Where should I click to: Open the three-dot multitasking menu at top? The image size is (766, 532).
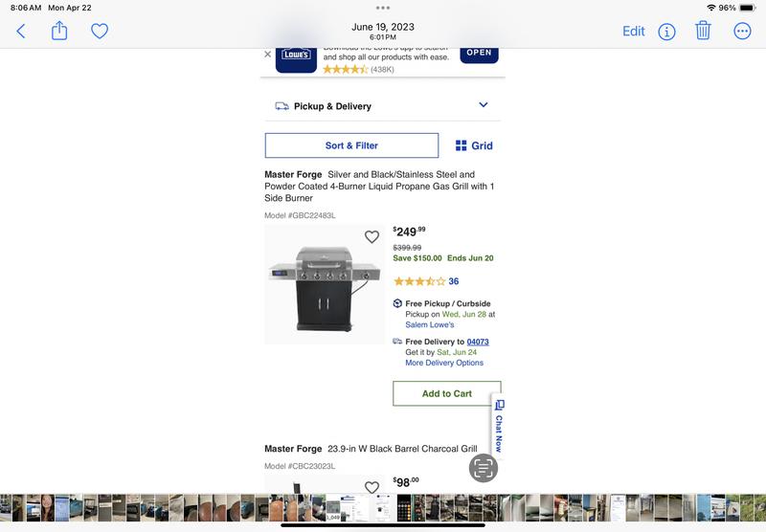tap(383, 8)
